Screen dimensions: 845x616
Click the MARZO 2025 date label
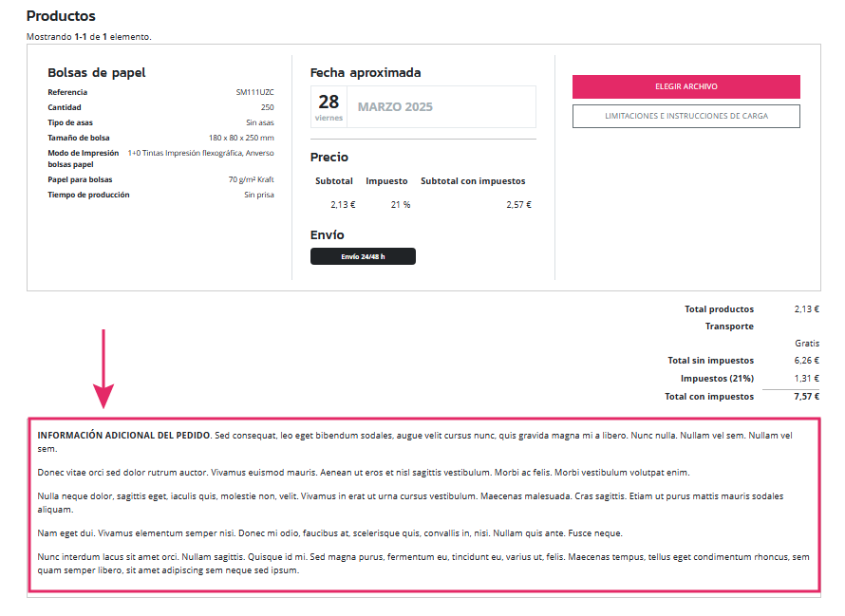[395, 107]
